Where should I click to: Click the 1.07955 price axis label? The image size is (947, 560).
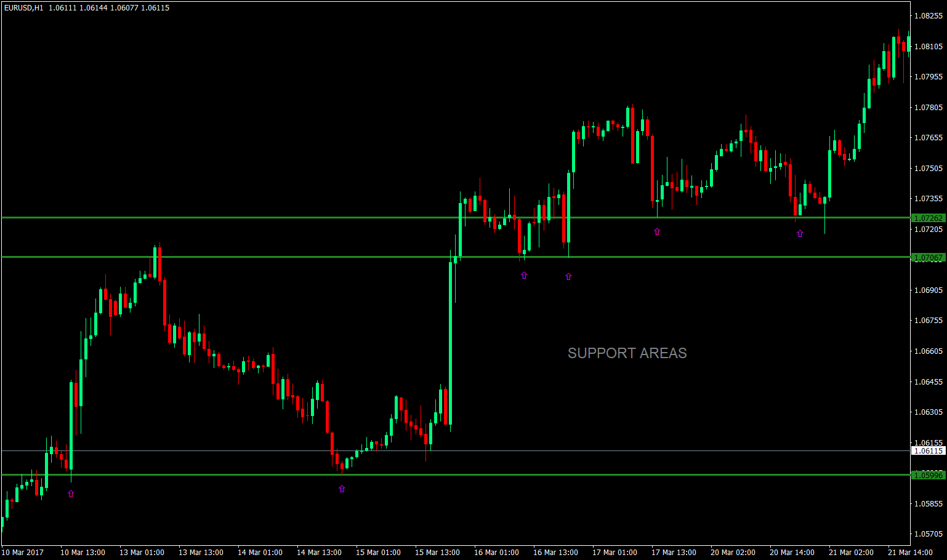(929, 77)
